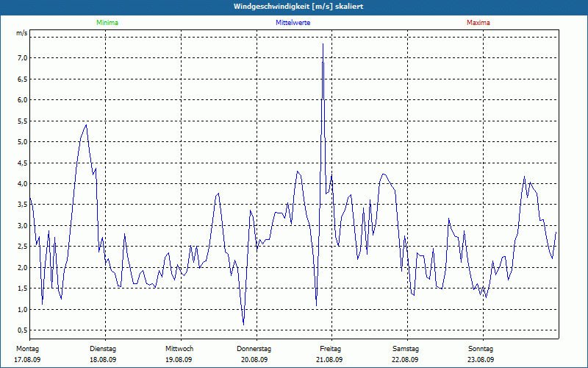The image size is (588, 368).
Task: Click the Dienstag day label
Action: [103, 349]
